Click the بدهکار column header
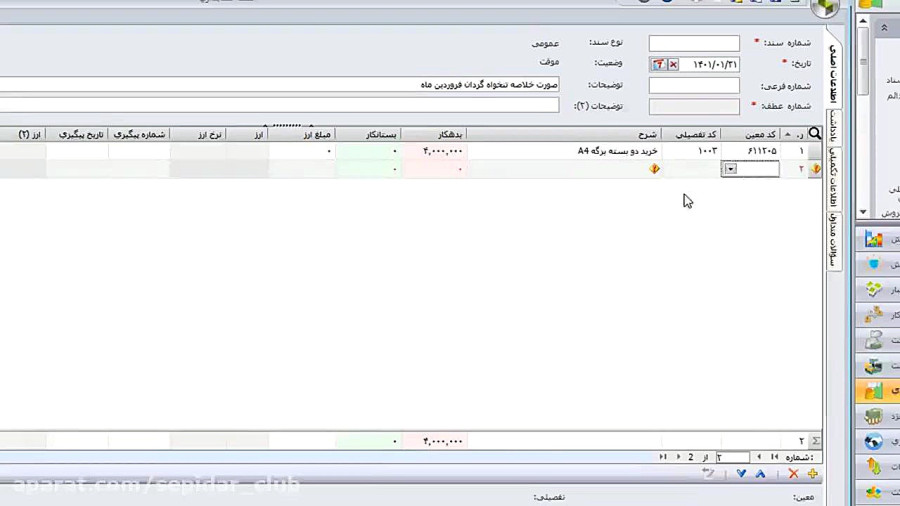Screen dimensions: 900x506 [434, 134]
